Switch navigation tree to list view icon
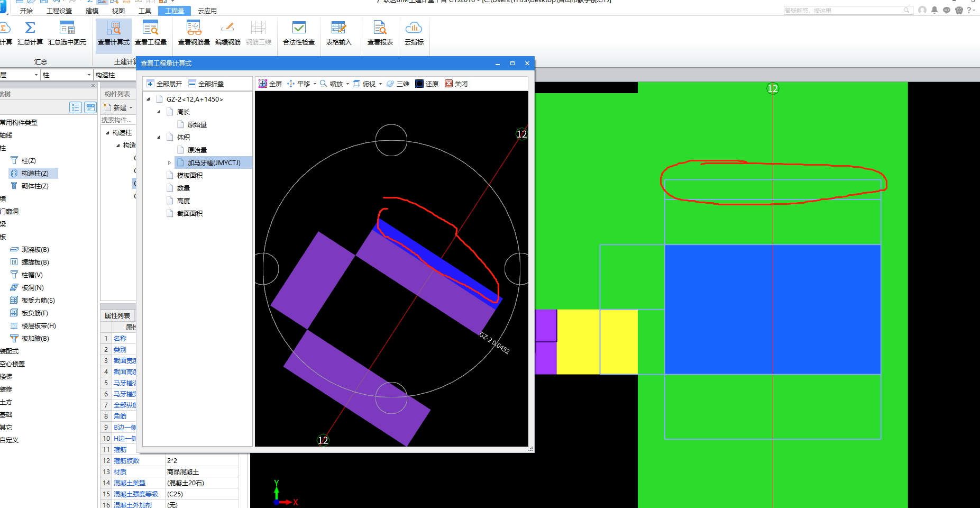980x508 pixels. [76, 107]
